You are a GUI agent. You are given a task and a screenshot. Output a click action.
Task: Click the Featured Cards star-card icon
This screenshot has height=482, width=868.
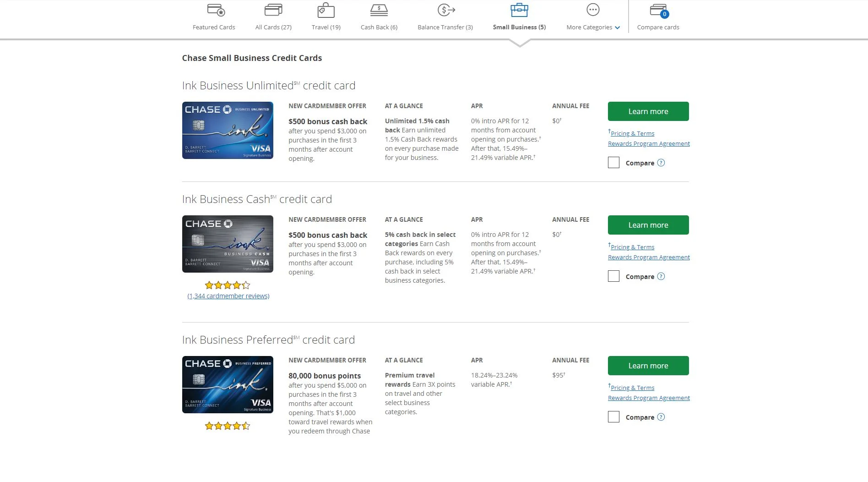(216, 10)
